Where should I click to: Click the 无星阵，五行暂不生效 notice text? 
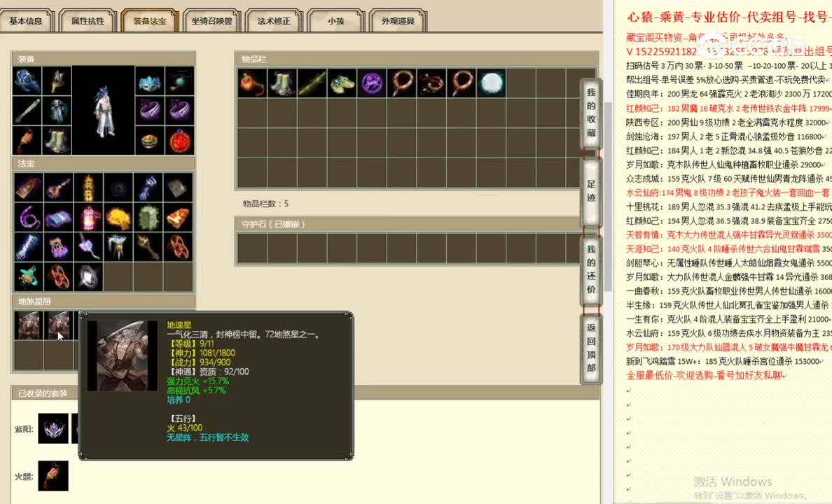click(208, 437)
